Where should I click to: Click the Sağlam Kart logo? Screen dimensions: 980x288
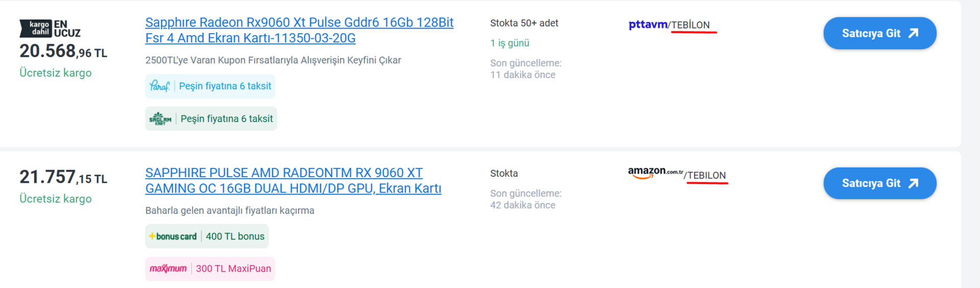160,119
